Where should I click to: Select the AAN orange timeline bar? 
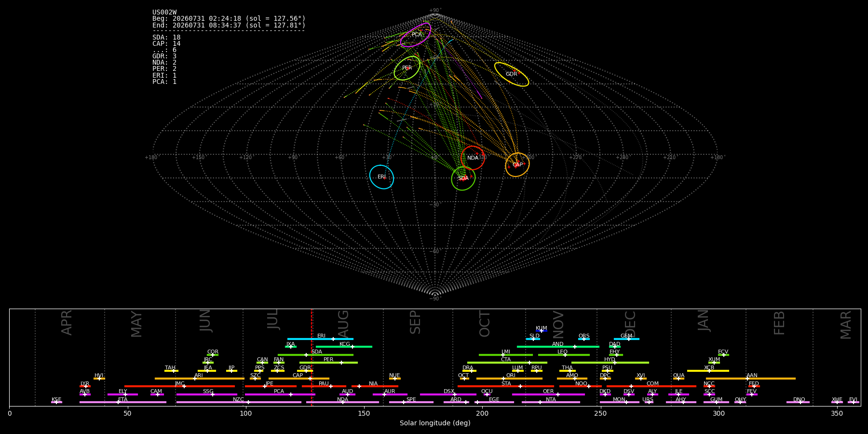[x=751, y=379]
